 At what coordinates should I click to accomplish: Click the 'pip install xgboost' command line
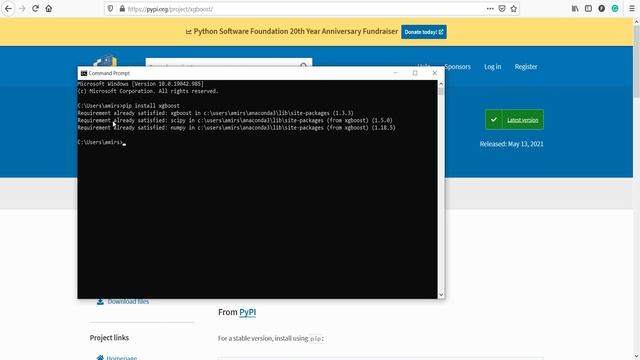pyautogui.click(x=129, y=106)
